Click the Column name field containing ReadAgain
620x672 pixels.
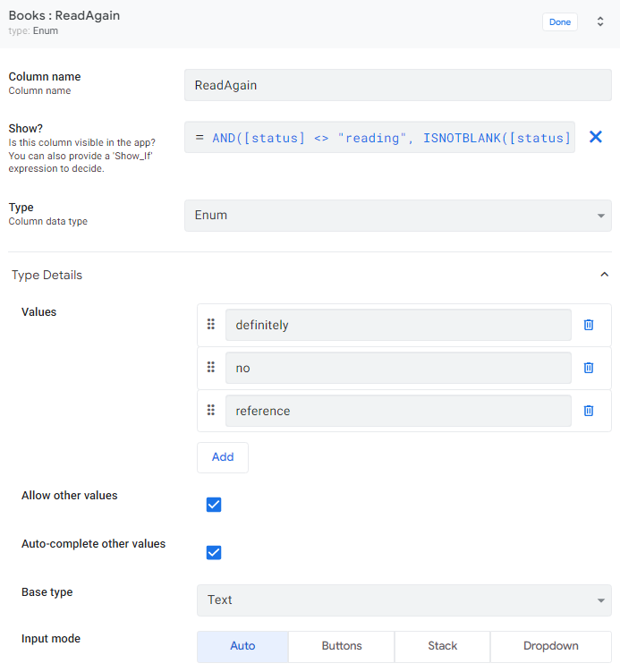[397, 85]
